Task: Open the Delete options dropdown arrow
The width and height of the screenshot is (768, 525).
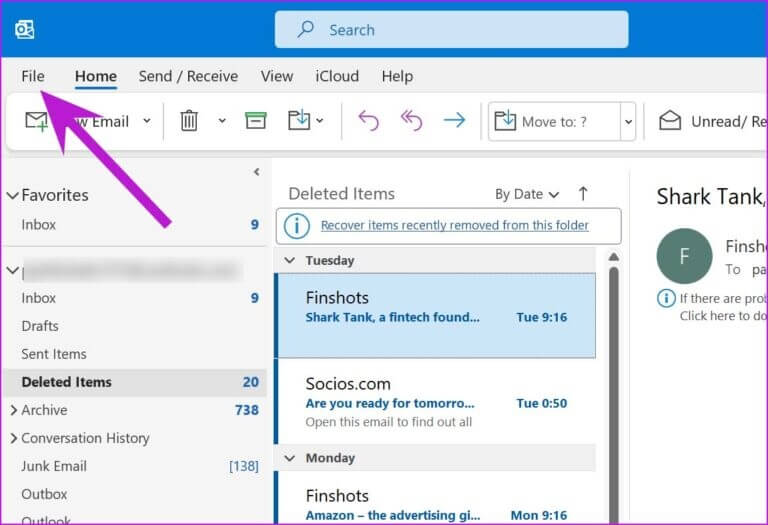Action: click(x=222, y=120)
